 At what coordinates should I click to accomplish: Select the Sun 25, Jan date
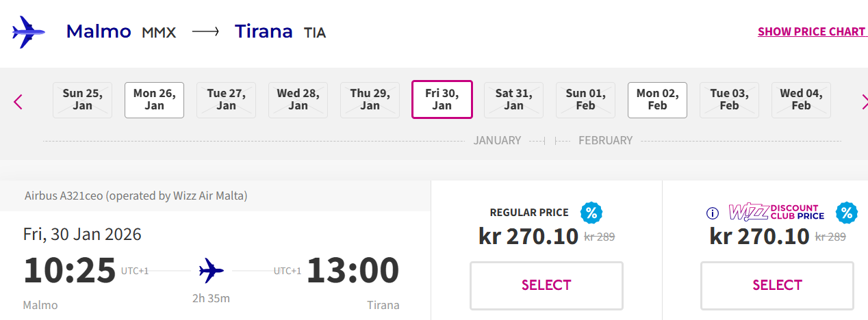click(x=82, y=100)
